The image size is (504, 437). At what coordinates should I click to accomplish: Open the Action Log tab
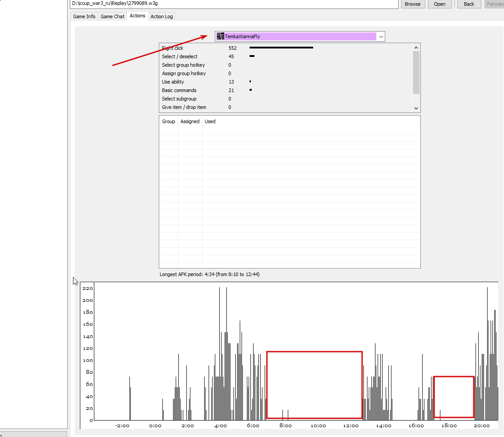tap(161, 16)
